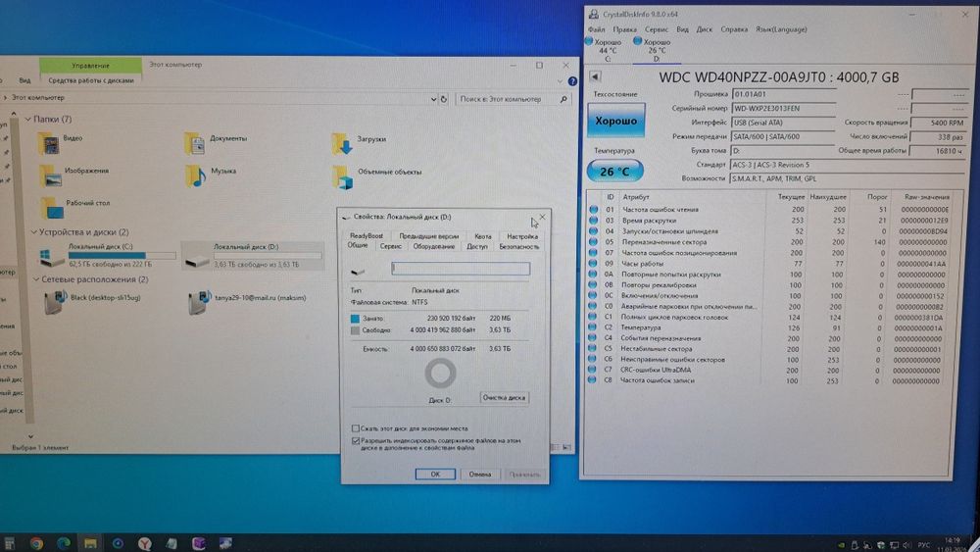Select disk D: Хорошо 26 °C status
This screenshot has width=980, height=552.
pyautogui.click(x=654, y=50)
